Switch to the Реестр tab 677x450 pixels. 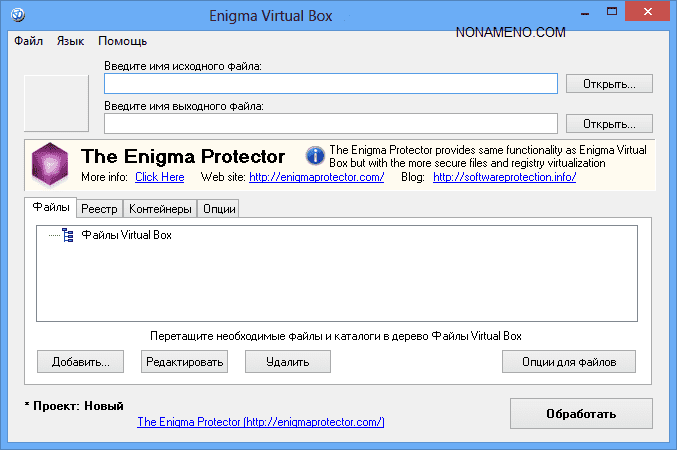[x=100, y=209]
